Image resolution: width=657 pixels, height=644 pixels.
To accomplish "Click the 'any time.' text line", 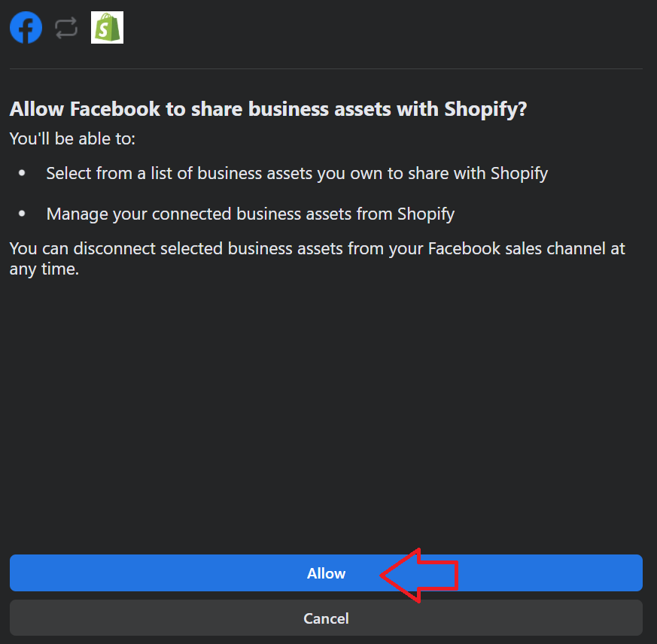I will point(44,269).
